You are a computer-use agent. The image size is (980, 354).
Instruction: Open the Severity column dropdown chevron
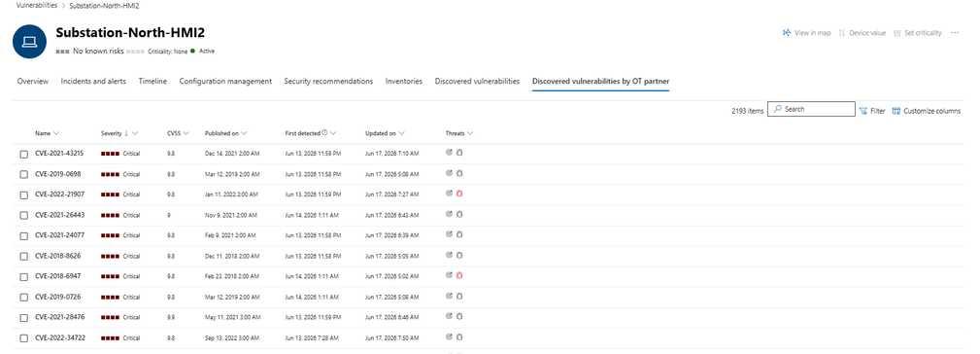pos(135,133)
